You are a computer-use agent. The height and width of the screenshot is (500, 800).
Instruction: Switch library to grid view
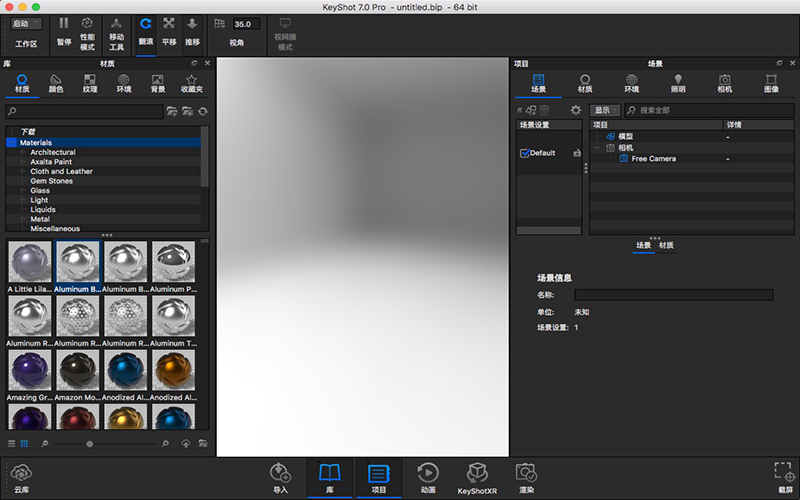point(24,444)
